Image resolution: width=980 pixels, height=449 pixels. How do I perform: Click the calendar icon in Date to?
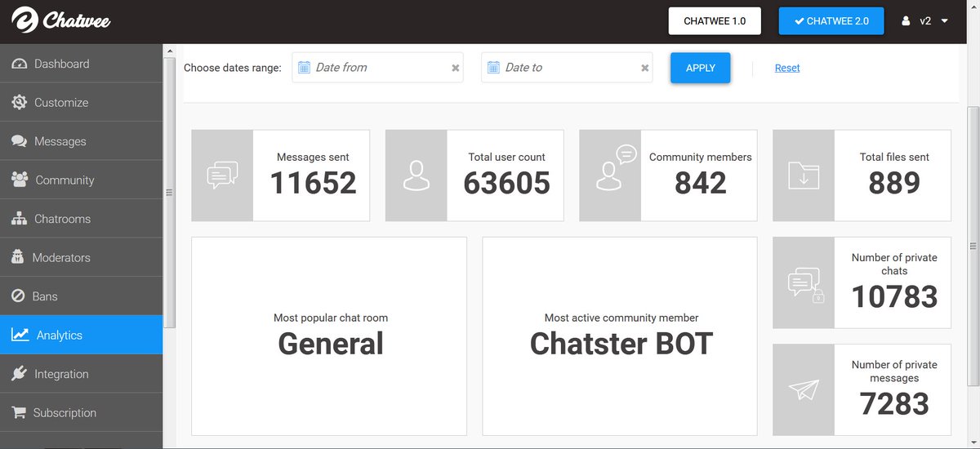493,67
